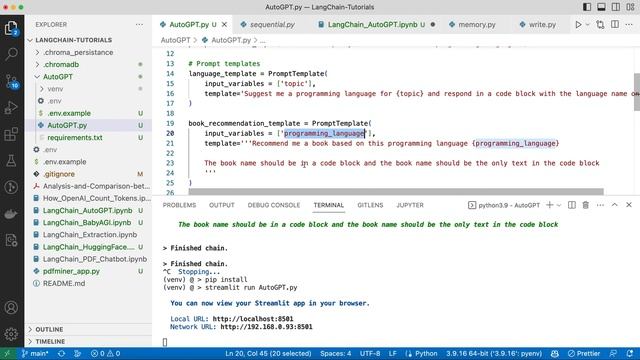640x360 pixels.
Task: Open the Problems panel tab
Action: coord(179,205)
